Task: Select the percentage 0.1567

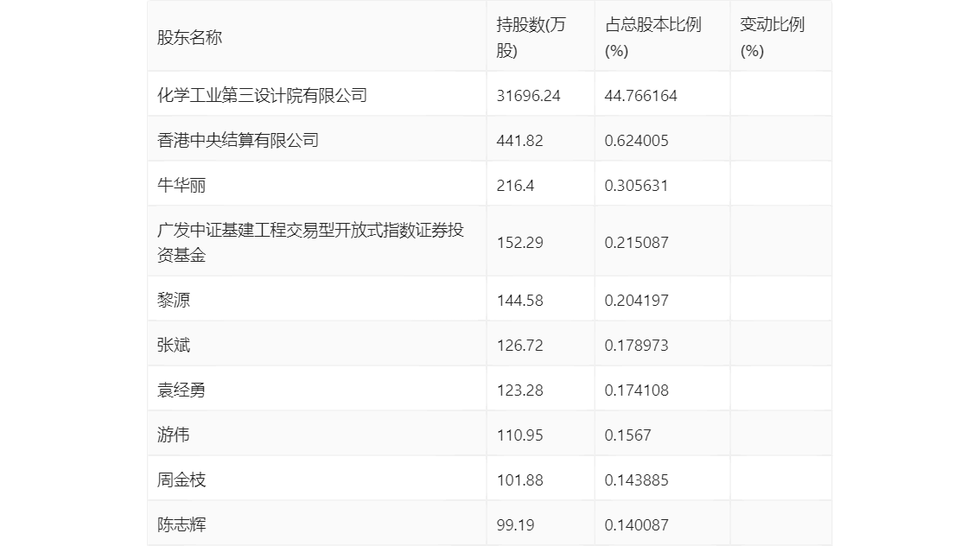Action: click(x=627, y=435)
